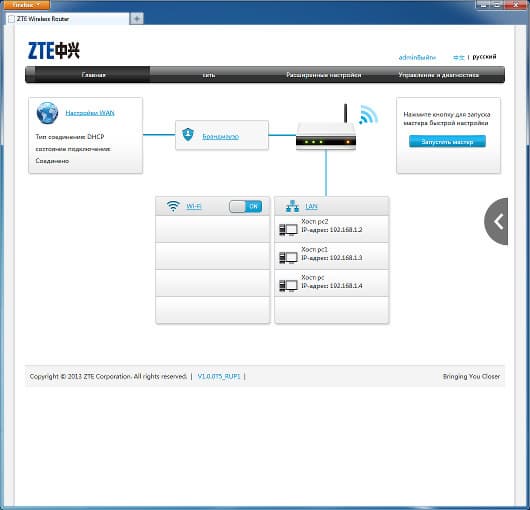The width and height of the screenshot is (530, 510).
Task: Open the Сеть navigation tab
Action: coord(209,75)
